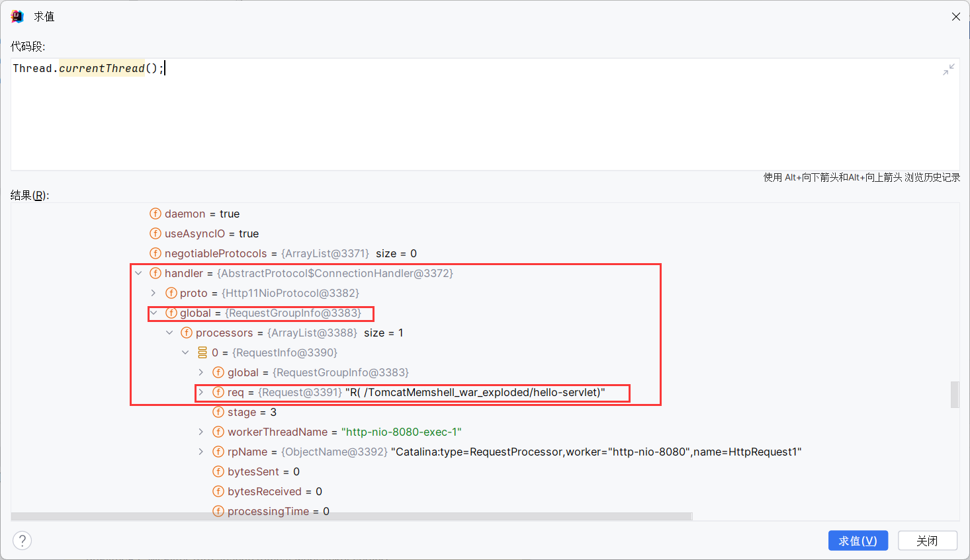Collapse the handler node
This screenshot has width=970, height=560.
pyautogui.click(x=138, y=273)
